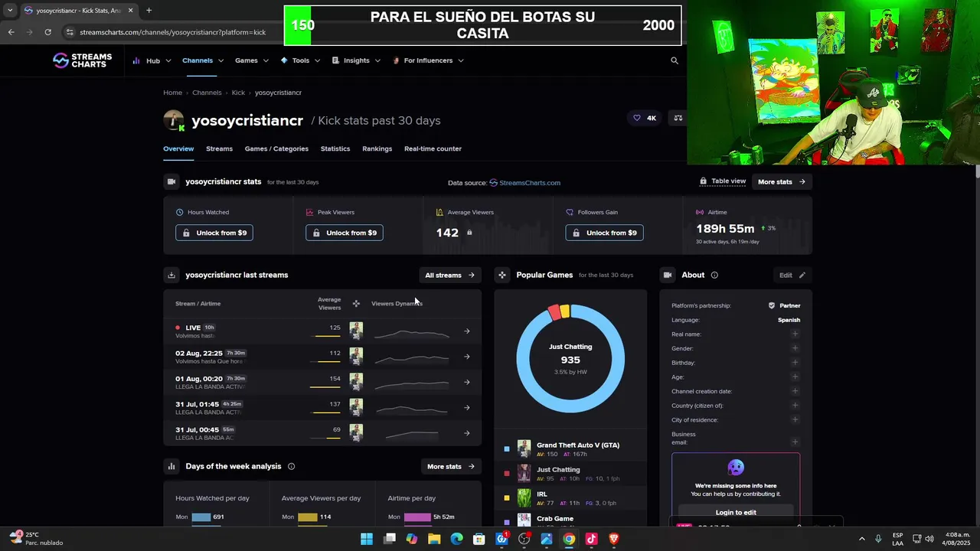Click the download icon beside last streams heading
Screen dimensions: 980x551
pos(171,275)
